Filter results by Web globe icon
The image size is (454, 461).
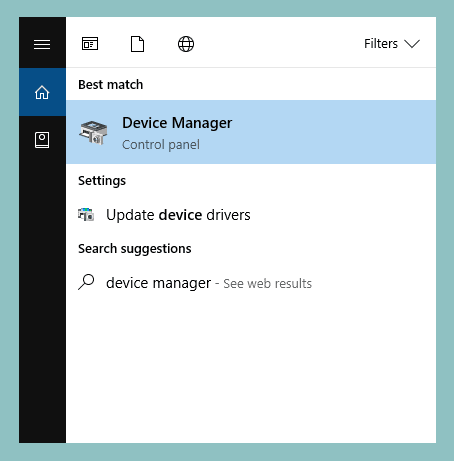[x=186, y=44]
